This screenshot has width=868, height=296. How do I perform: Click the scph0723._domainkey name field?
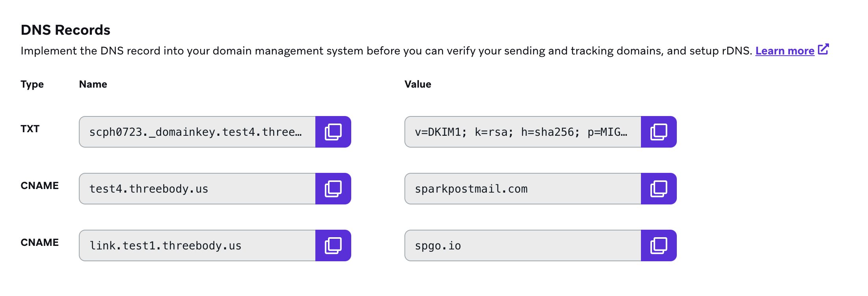197,132
